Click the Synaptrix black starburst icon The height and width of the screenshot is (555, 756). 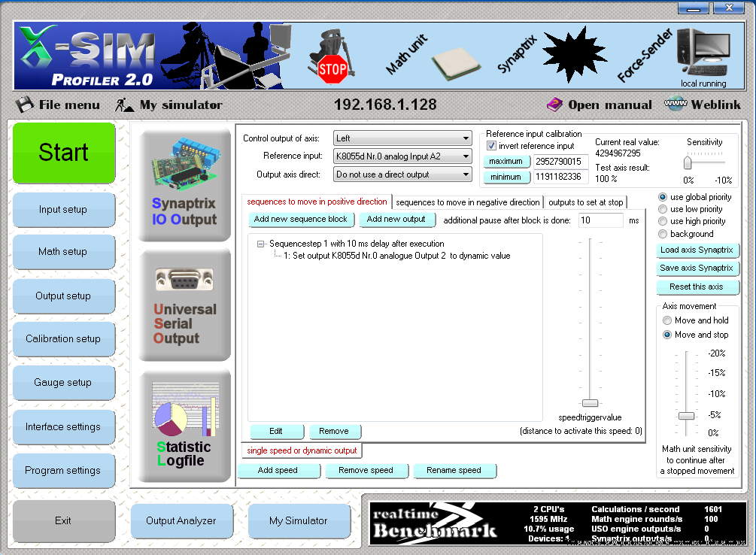(574, 52)
